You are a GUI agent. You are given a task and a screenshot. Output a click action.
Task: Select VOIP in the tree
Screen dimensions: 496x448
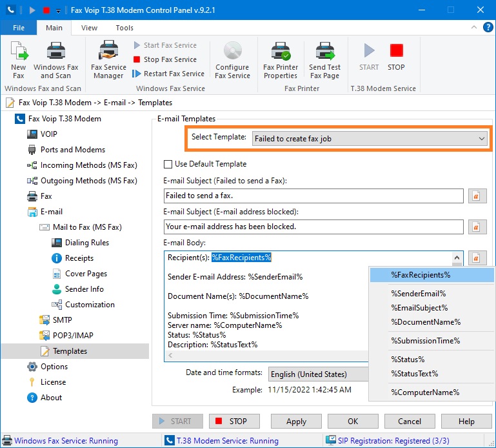point(42,134)
